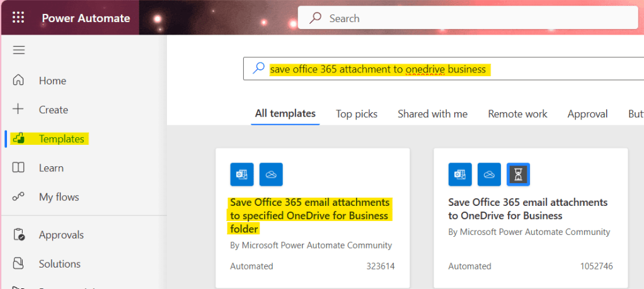The width and height of the screenshot is (644, 289).
Task: Open Templates in the sidebar
Action: pos(61,139)
